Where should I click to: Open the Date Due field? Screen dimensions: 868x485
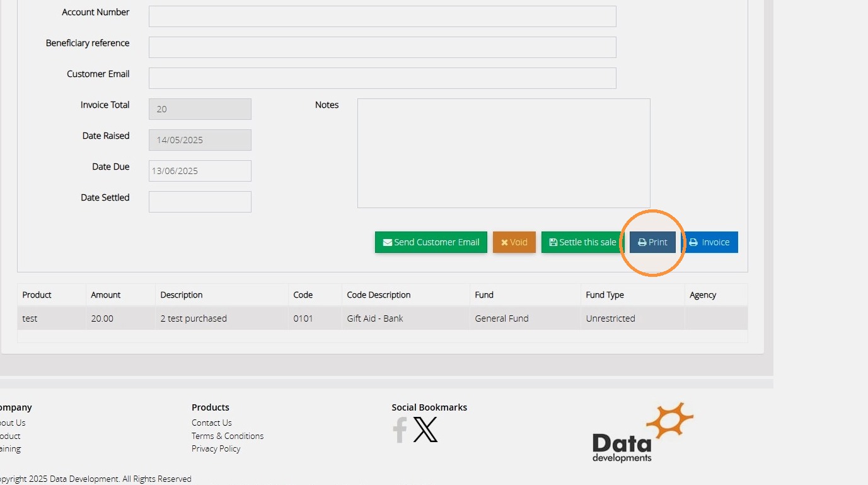pos(200,171)
